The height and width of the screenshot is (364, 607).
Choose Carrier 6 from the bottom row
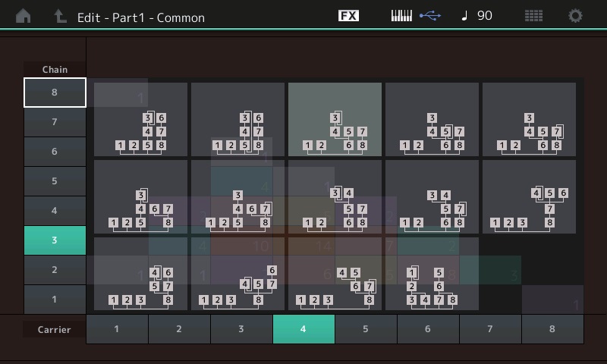pyautogui.click(x=428, y=329)
